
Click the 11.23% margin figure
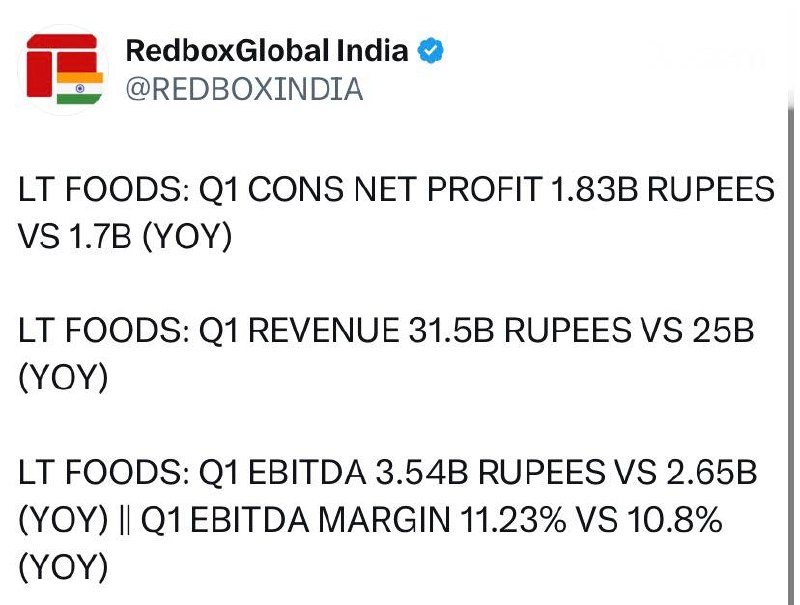pyautogui.click(x=513, y=520)
